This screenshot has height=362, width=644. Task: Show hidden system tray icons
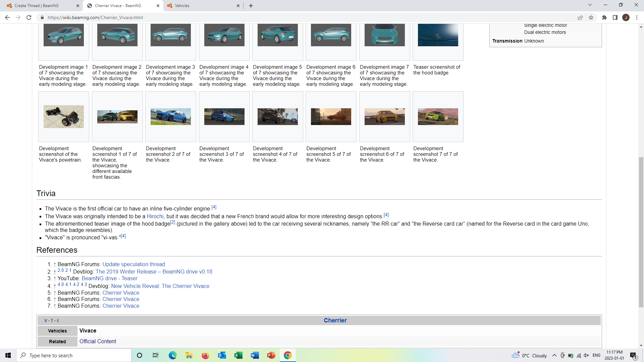tap(554, 356)
